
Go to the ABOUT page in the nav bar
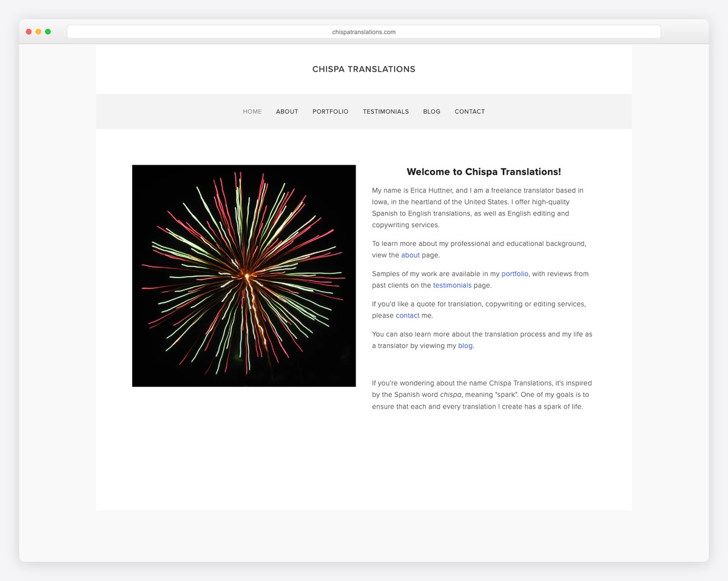point(287,112)
